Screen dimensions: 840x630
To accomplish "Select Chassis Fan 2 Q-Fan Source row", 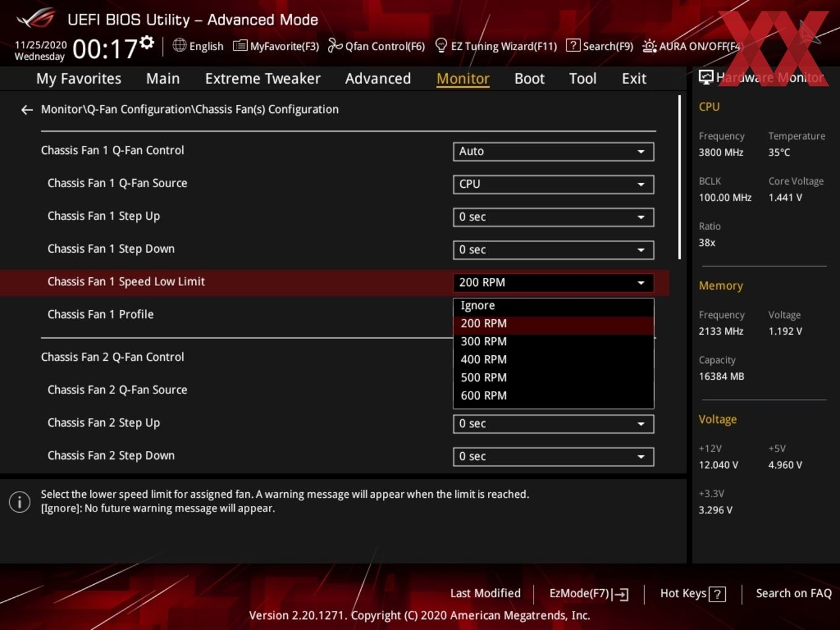I will pos(334,390).
